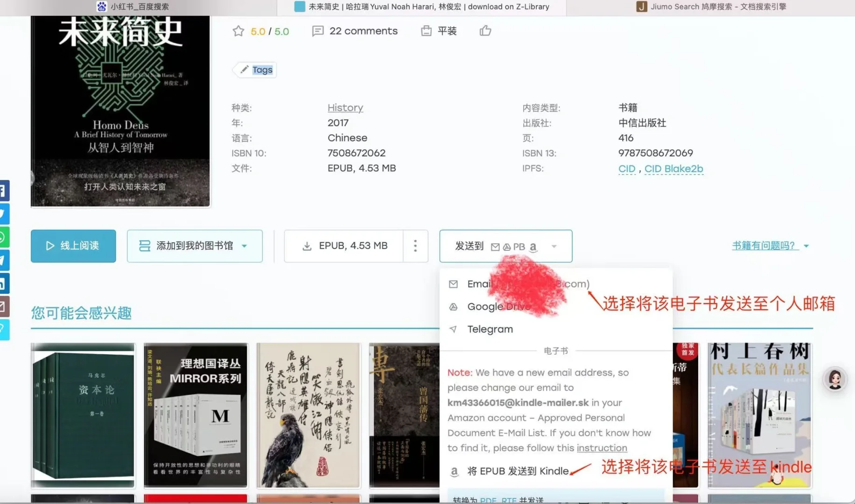Screen dimensions: 855x504
Task: Open the 22 comments section
Action: coord(355,31)
